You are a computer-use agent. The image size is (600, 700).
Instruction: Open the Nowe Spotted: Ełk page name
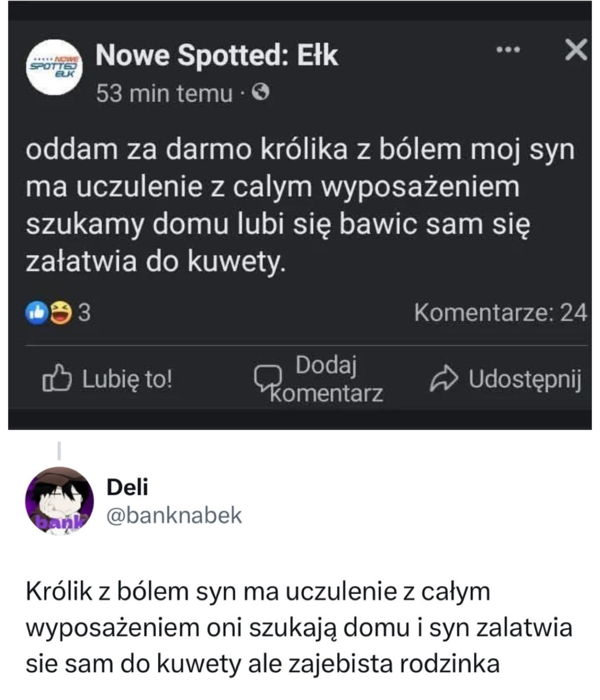pos(216,55)
